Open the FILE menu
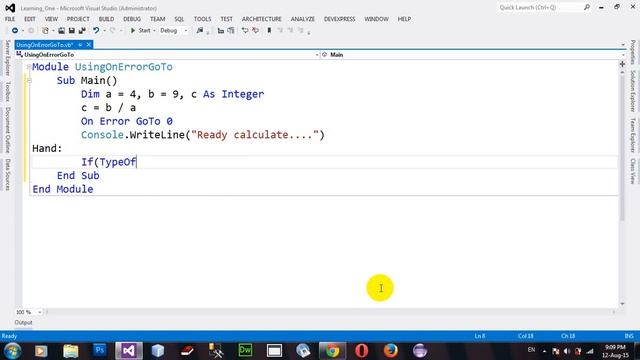Viewport: 640px width, 360px height. click(x=10, y=19)
